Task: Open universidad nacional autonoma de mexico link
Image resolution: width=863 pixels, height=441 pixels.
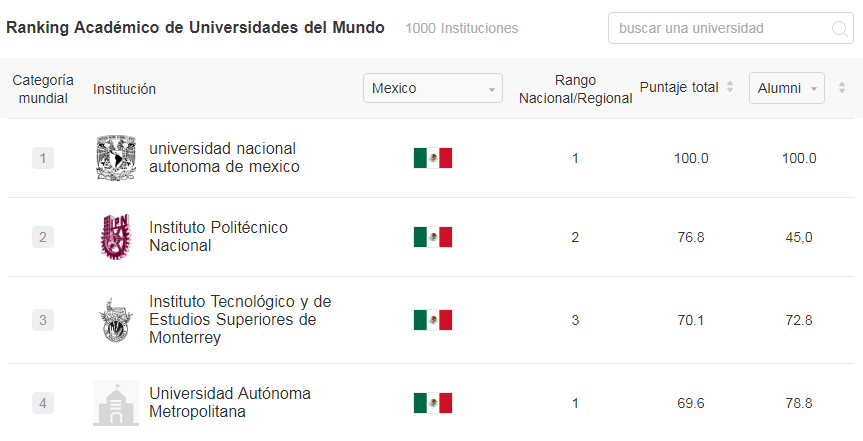Action: pyautogui.click(x=224, y=157)
